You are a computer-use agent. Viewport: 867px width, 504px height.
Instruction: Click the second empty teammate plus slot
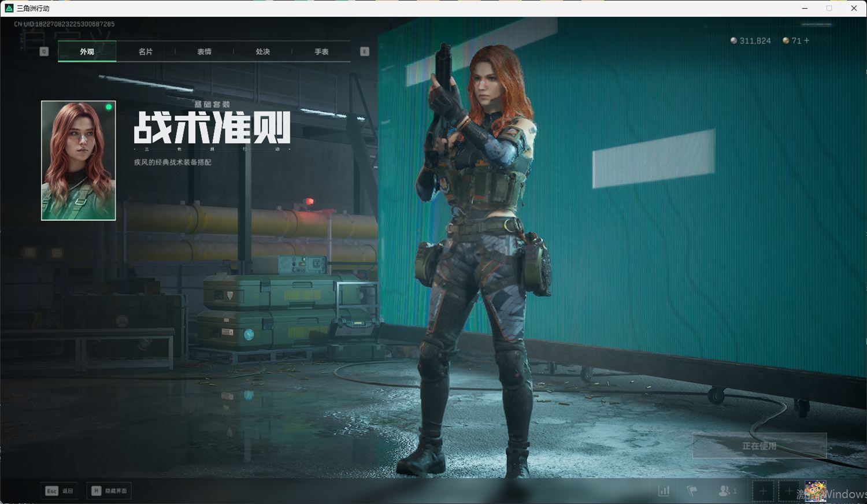[788, 491]
